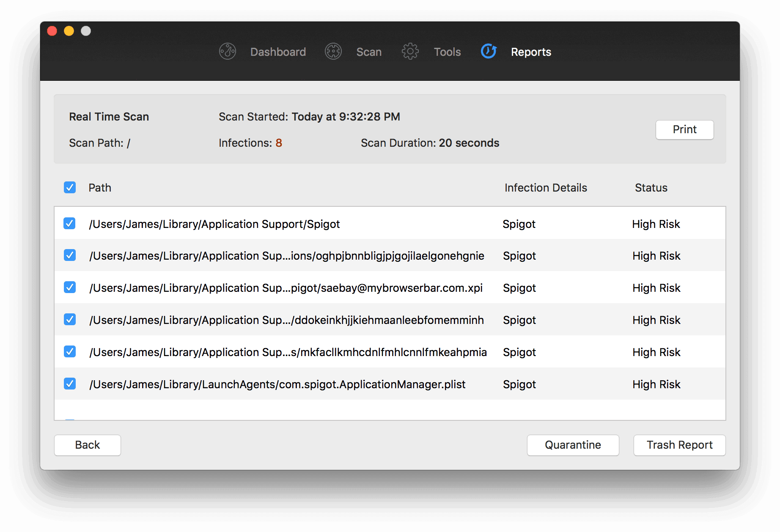Toggle checkbox for oghpjbnnbligjpjgojilaelgonehgnie entry
Image resolution: width=780 pixels, height=532 pixels.
coord(70,255)
